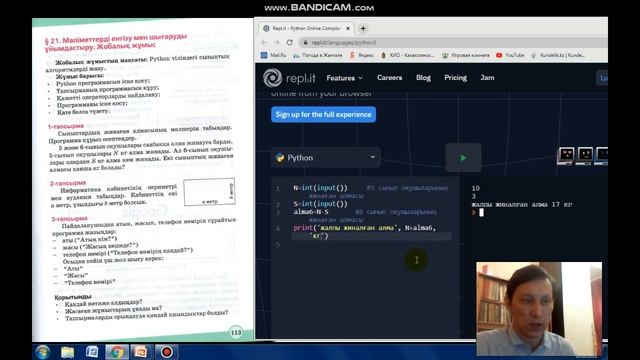Click the lock icon in the address bar
The image size is (640, 360).
(305, 42)
